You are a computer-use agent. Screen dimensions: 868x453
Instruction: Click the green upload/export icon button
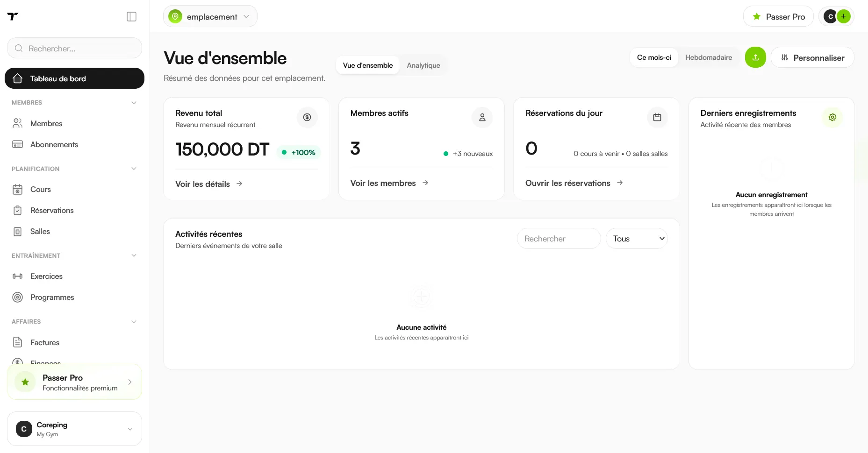(x=755, y=57)
